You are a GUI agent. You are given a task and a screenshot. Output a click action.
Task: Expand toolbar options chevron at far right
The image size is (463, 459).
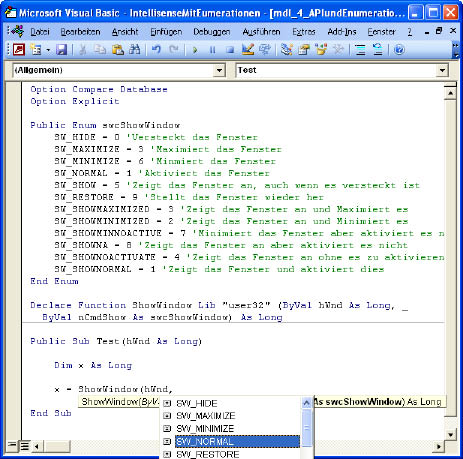(x=455, y=49)
